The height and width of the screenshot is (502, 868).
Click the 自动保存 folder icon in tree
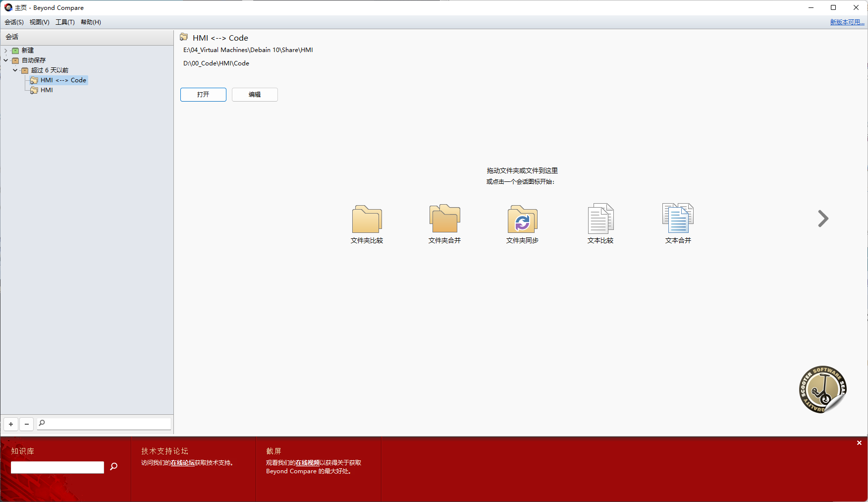pos(15,60)
